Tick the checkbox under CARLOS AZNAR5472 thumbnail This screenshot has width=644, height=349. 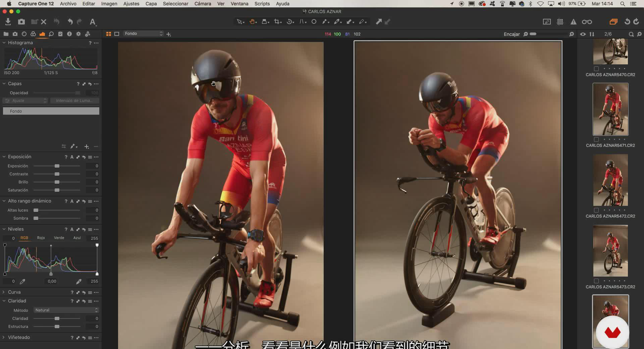coord(596,210)
